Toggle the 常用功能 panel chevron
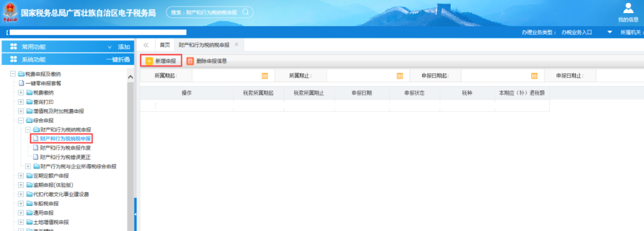The image size is (644, 231). tap(109, 47)
